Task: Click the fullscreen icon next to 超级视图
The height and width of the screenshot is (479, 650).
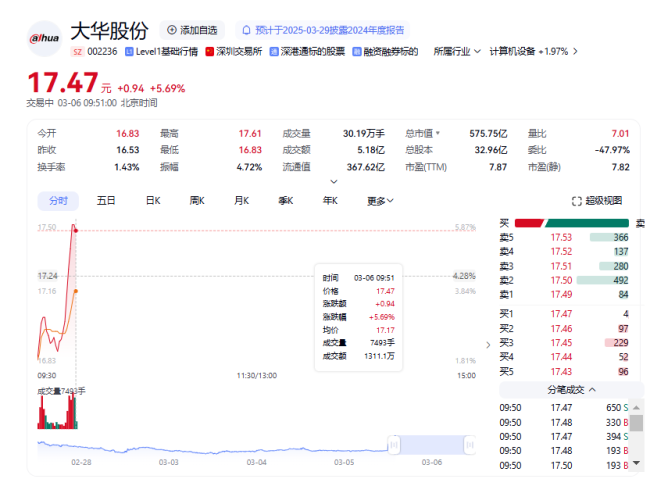Action: pos(577,201)
